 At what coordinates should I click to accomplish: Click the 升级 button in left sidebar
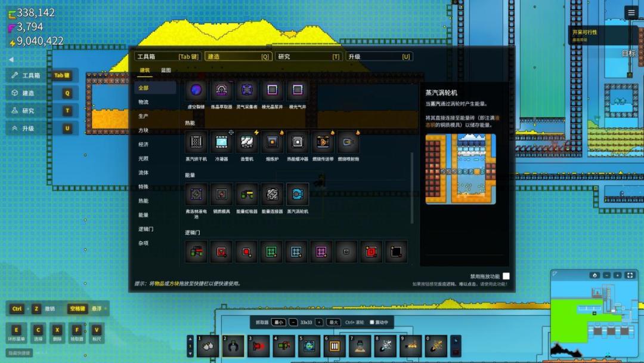tap(42, 128)
